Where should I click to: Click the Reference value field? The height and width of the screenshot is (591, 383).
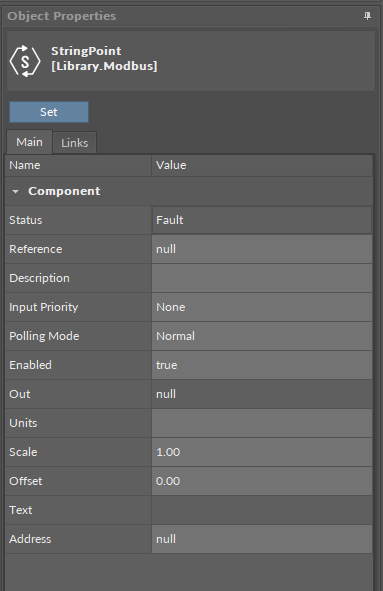(x=262, y=249)
